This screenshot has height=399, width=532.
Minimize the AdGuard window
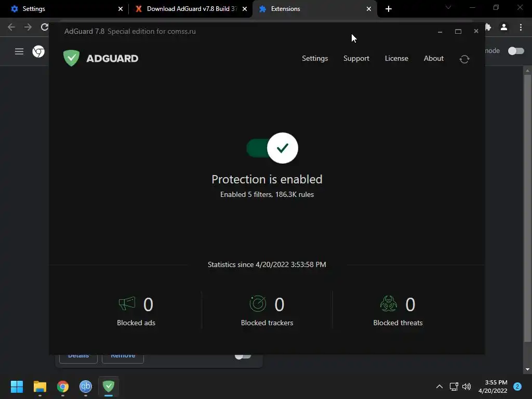tap(440, 32)
